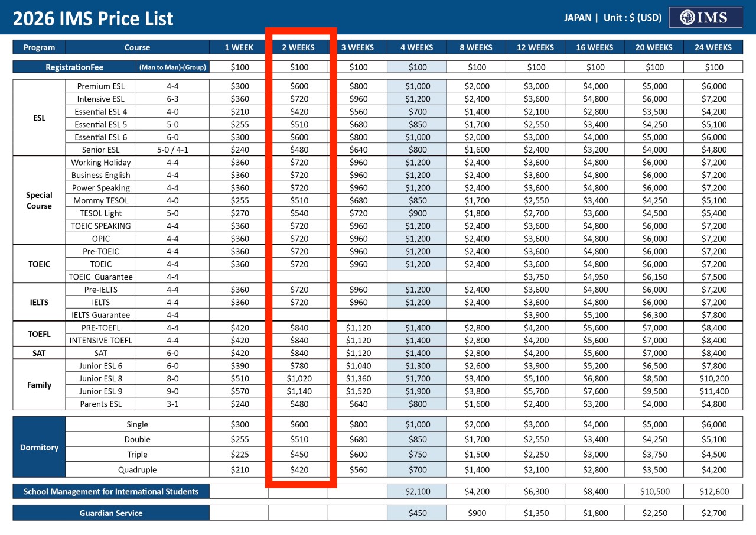Select the Intensive ESL course name
Viewport: 756px width, 535px height.
point(101,99)
